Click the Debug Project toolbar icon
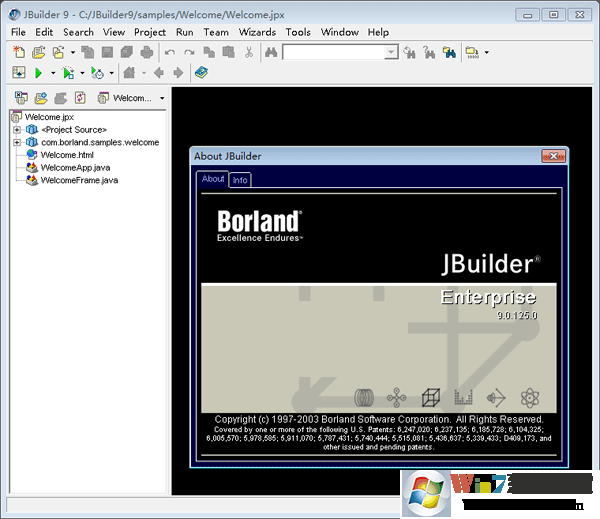 [x=67, y=73]
